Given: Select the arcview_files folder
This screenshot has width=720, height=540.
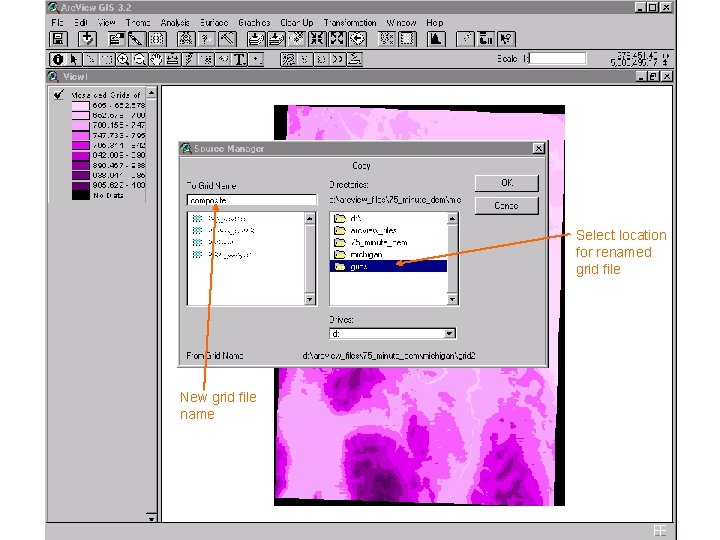Looking at the screenshot, I should (388, 231).
